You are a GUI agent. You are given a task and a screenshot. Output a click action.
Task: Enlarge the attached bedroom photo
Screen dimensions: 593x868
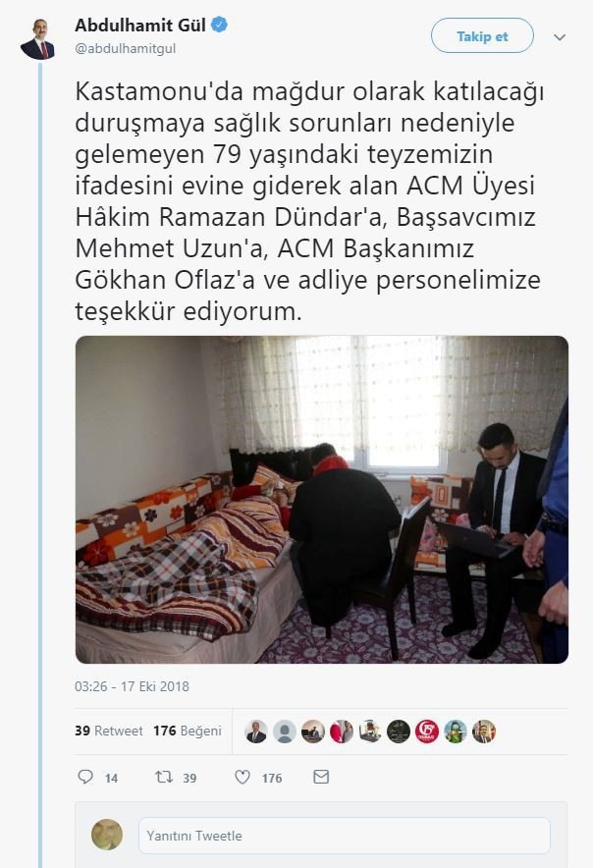click(x=322, y=500)
